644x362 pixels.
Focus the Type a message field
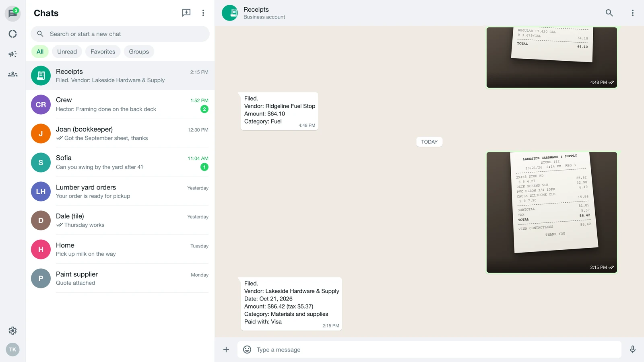point(429,350)
